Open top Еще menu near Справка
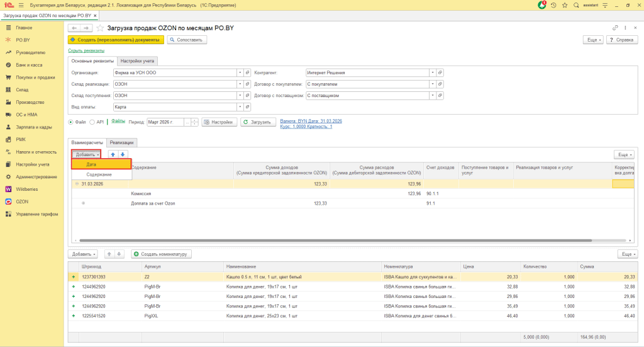Viewport: 644px width, 347px height. coord(594,40)
